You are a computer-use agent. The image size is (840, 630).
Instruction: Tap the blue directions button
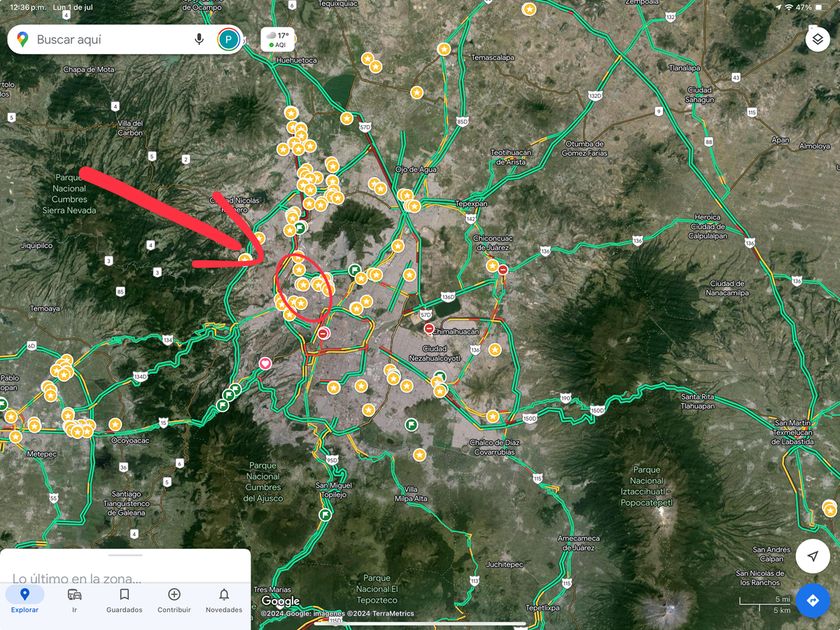pos(813,601)
